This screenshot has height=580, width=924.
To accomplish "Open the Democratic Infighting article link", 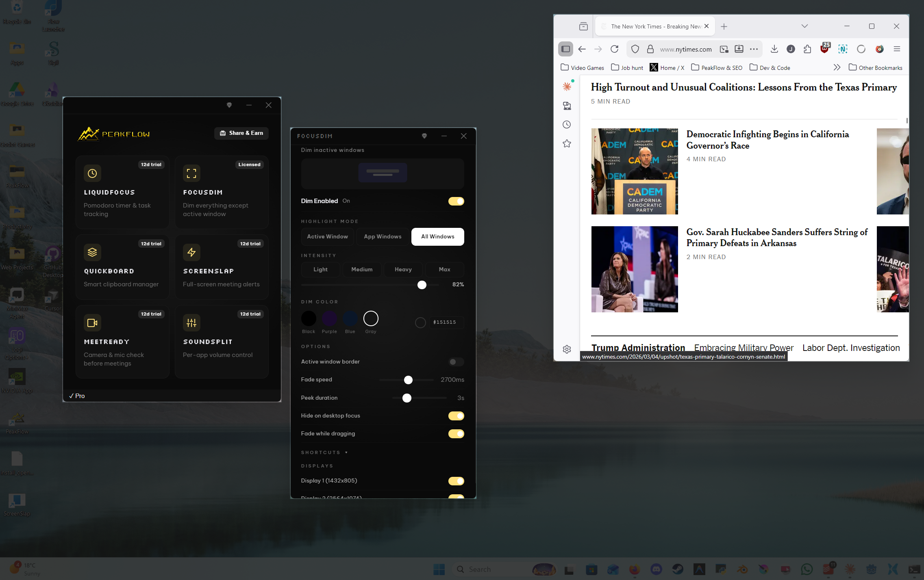I will click(767, 140).
